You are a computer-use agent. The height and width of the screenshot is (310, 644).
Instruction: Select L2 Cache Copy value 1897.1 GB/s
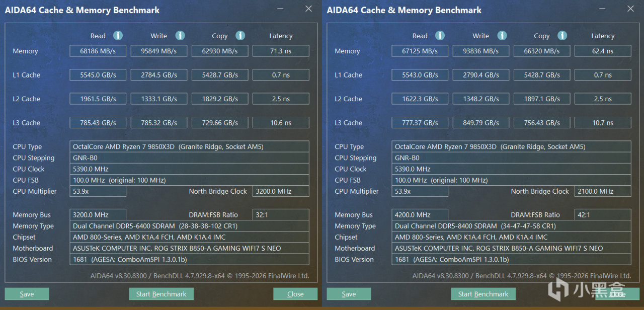click(542, 99)
